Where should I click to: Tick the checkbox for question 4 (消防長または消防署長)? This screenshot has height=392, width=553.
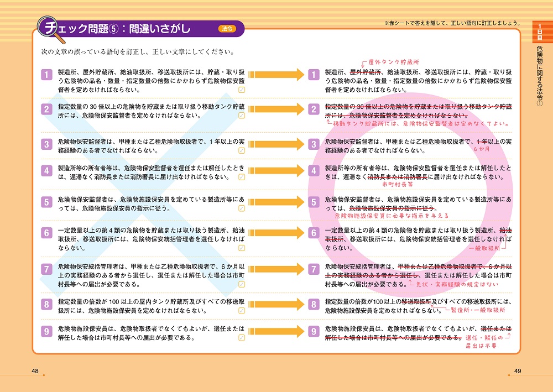[242, 177]
